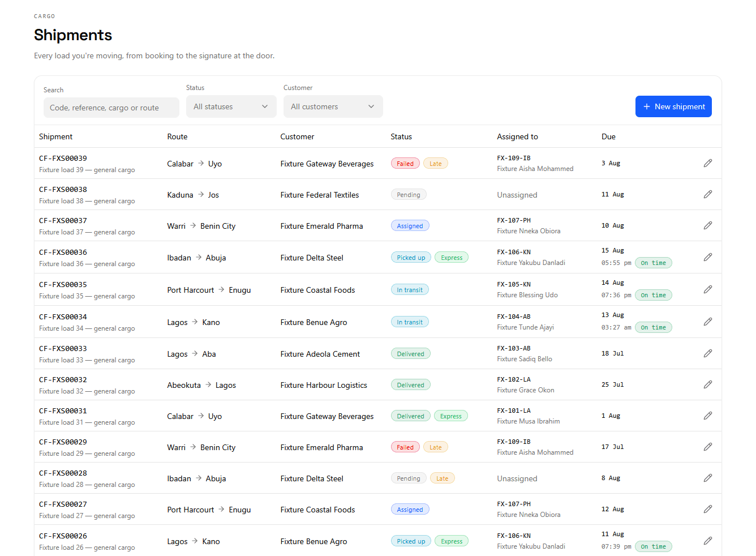Click driver Fixture Musa Ibrahim
The width and height of the screenshot is (756, 556).
click(529, 421)
